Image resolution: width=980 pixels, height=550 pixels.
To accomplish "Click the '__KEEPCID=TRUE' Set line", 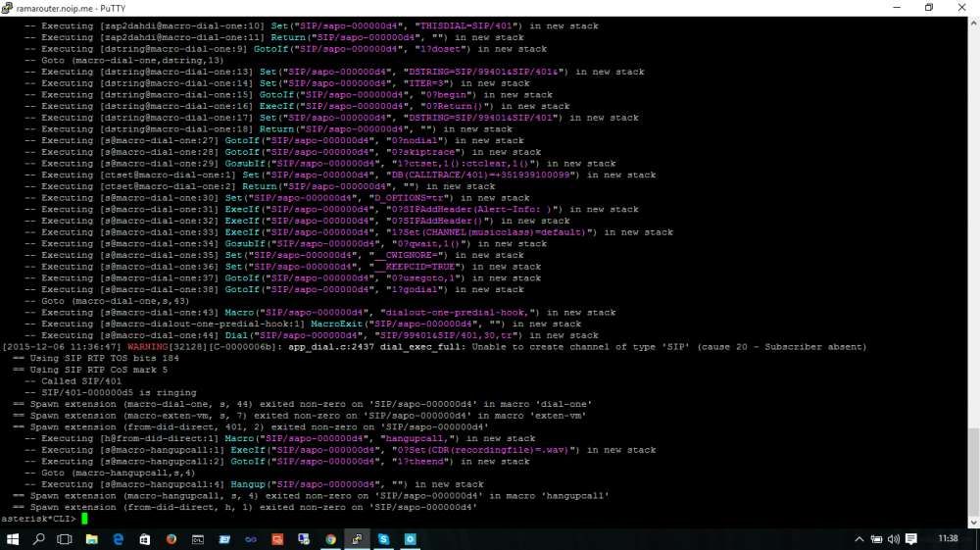I will pos(282,267).
